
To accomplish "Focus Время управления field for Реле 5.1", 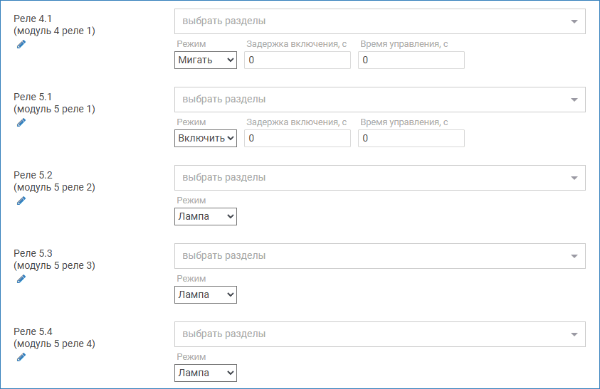I will (411, 138).
